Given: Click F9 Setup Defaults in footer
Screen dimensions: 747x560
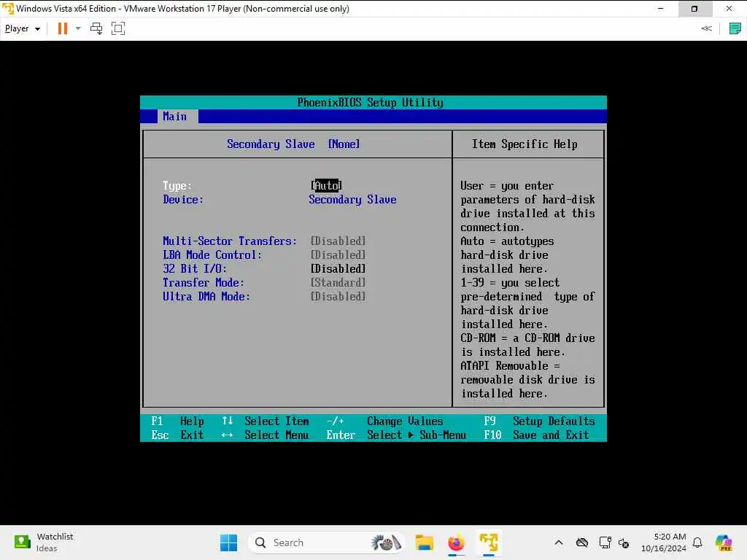Looking at the screenshot, I should [x=539, y=421].
